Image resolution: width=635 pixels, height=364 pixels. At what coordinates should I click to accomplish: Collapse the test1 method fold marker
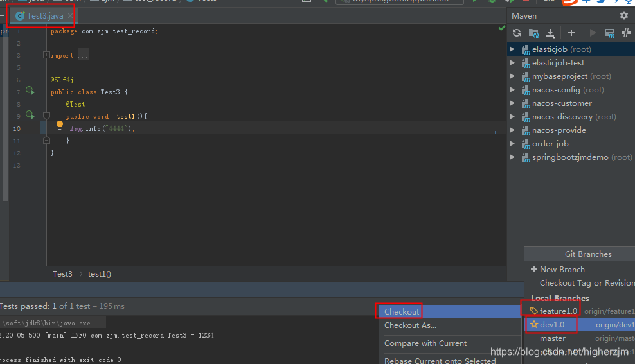46,116
